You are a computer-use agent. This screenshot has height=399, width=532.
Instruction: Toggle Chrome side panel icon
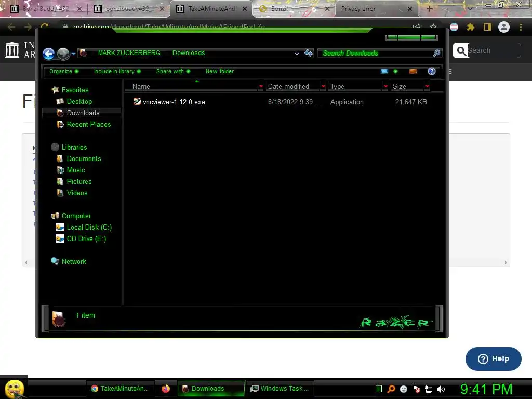[487, 27]
